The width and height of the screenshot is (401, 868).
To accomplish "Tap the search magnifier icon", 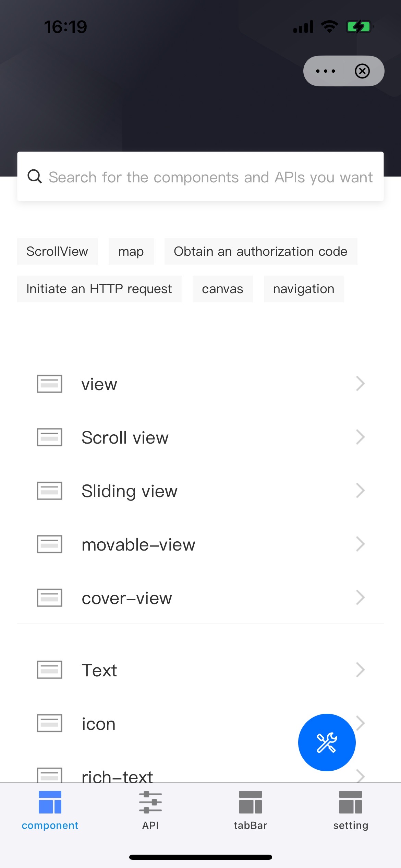I will (35, 177).
